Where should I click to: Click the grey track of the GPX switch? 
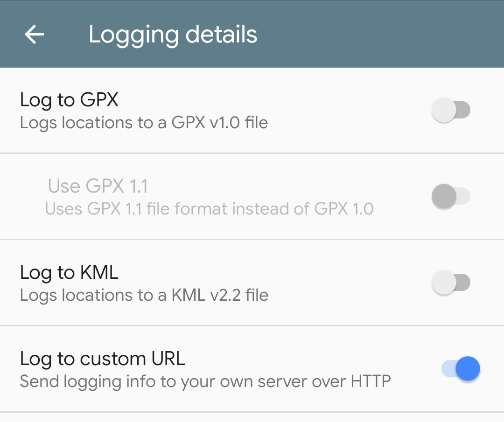pos(463,111)
